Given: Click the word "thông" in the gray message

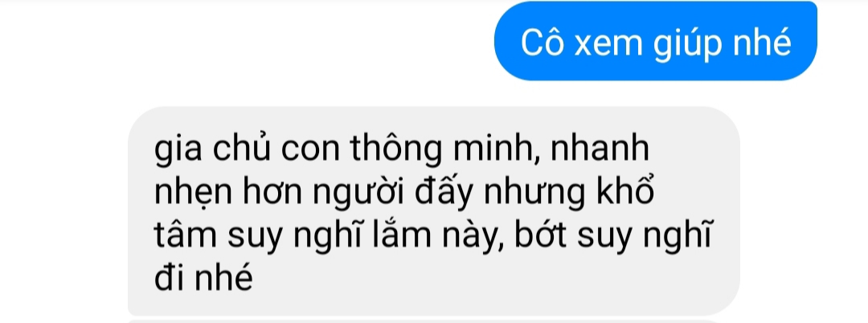Looking at the screenshot, I should pos(395,149).
